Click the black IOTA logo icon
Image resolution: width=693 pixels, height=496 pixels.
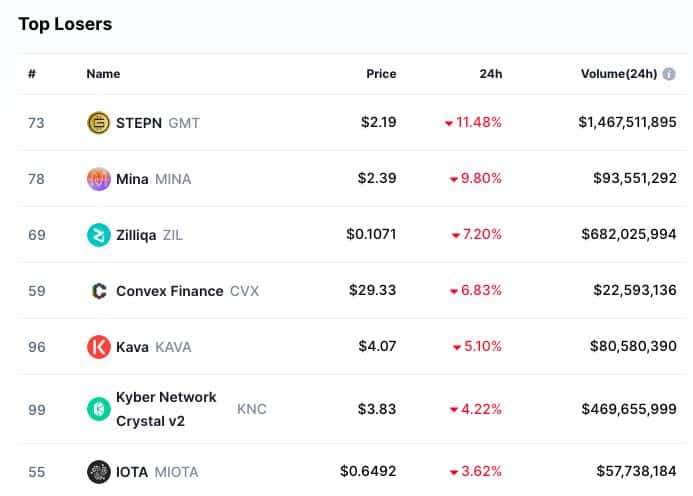(99, 472)
